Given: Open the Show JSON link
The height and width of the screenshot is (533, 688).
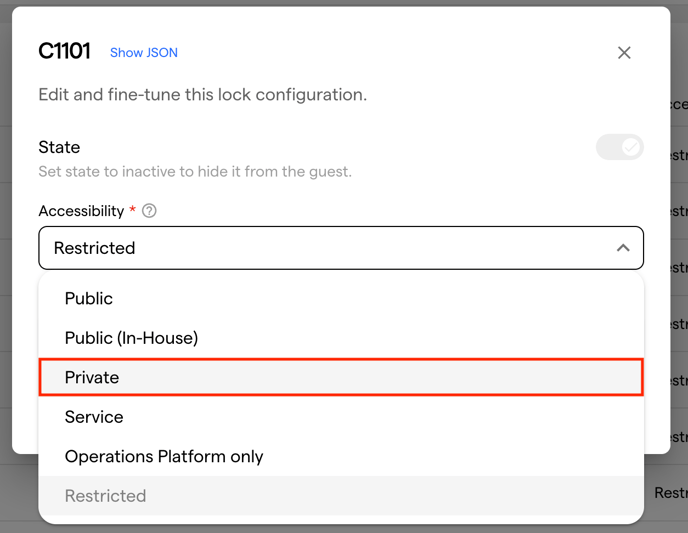Looking at the screenshot, I should pyautogui.click(x=144, y=53).
